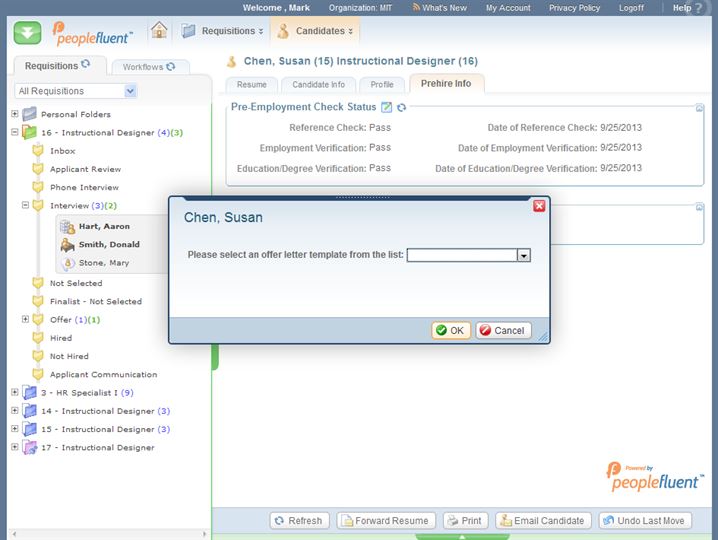This screenshot has height=540, width=718.
Task: Open the offer letter template dropdown
Action: click(523, 255)
